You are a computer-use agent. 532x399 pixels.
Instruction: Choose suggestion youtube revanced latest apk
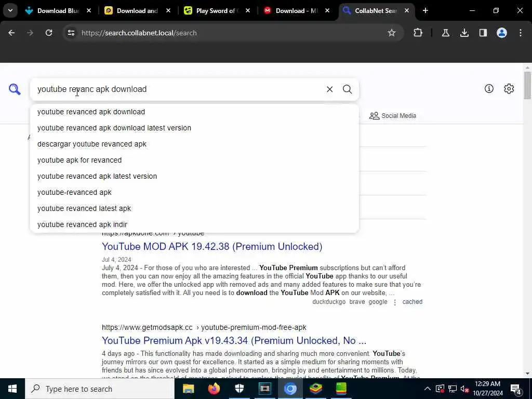[194, 208]
